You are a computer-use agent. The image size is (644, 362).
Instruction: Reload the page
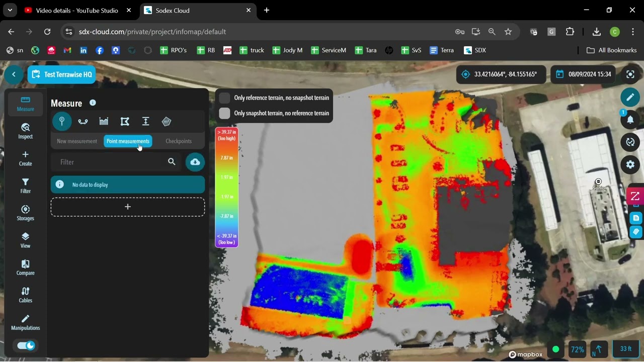(47, 32)
